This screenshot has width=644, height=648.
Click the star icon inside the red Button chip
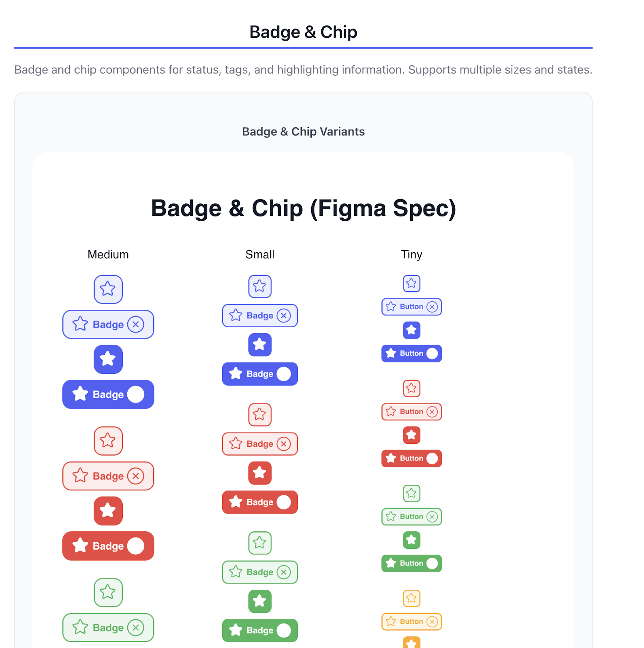[391, 411]
